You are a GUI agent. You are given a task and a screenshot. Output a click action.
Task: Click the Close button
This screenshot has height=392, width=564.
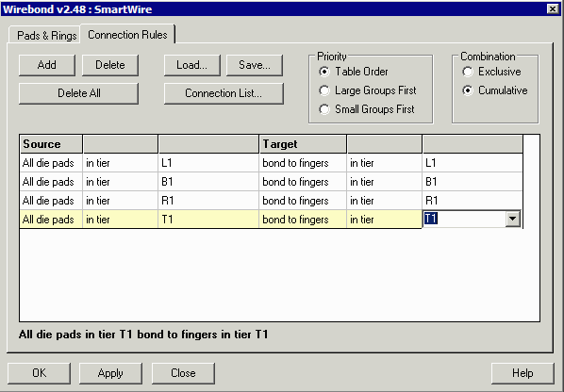click(x=183, y=373)
